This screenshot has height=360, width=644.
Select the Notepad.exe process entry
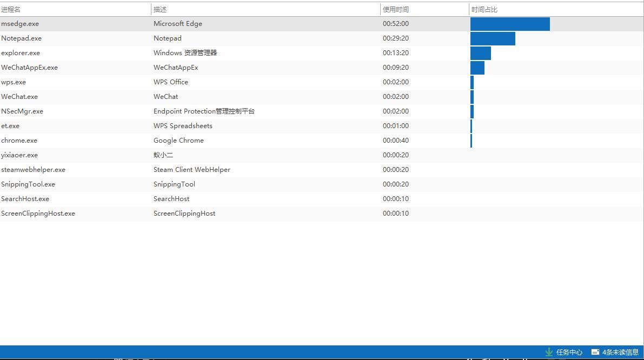[x=21, y=38]
